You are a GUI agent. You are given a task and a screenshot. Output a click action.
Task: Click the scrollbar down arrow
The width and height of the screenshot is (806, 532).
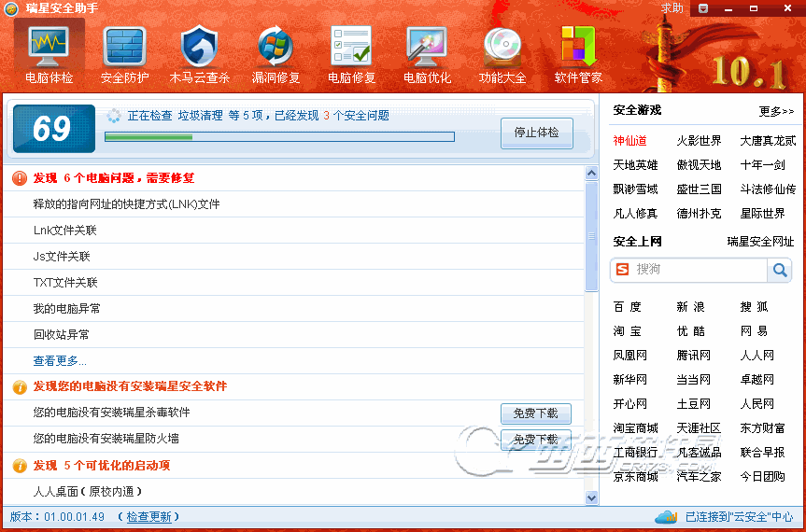tap(591, 497)
